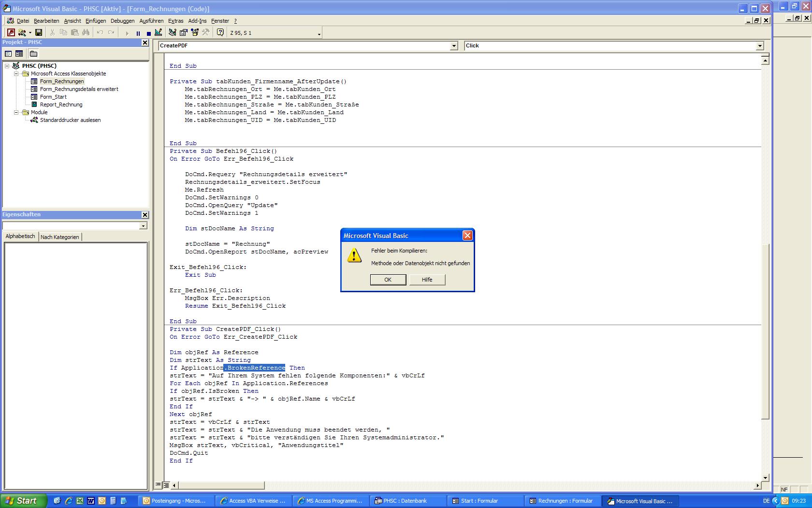Switch to Full Module View button

click(166, 485)
